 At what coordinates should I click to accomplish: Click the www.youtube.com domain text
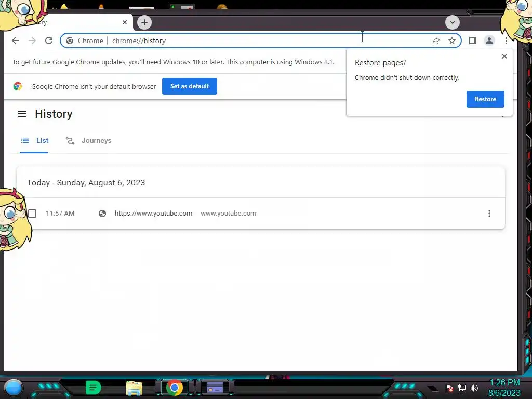point(229,214)
